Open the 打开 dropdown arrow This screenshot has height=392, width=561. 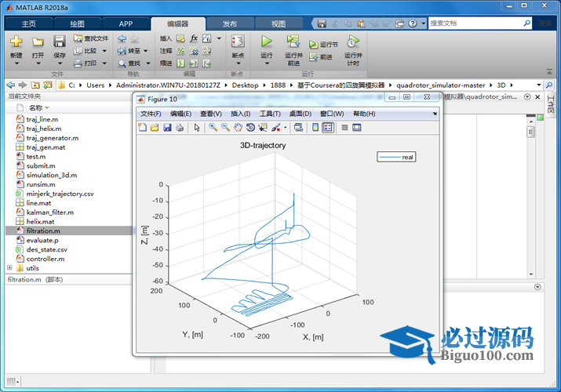pyautogui.click(x=38, y=64)
